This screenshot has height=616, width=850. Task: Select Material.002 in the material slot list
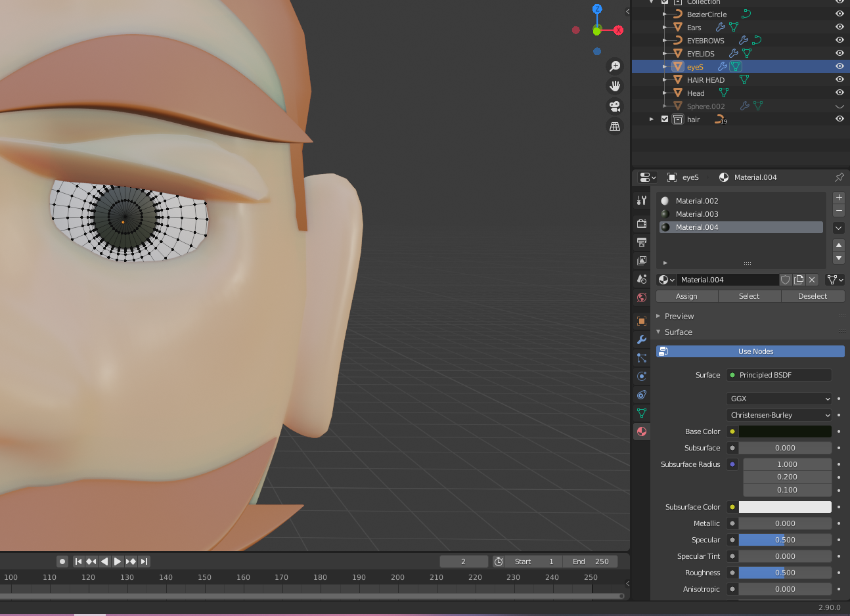697,201
